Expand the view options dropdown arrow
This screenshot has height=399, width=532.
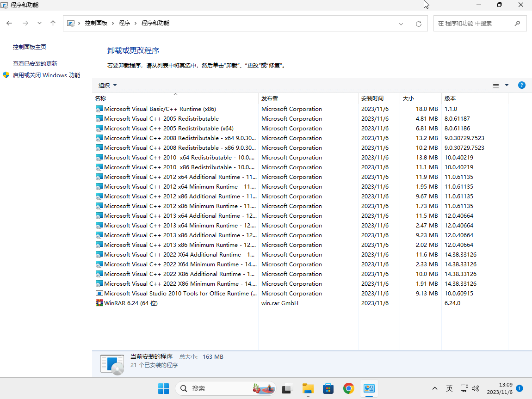point(507,85)
